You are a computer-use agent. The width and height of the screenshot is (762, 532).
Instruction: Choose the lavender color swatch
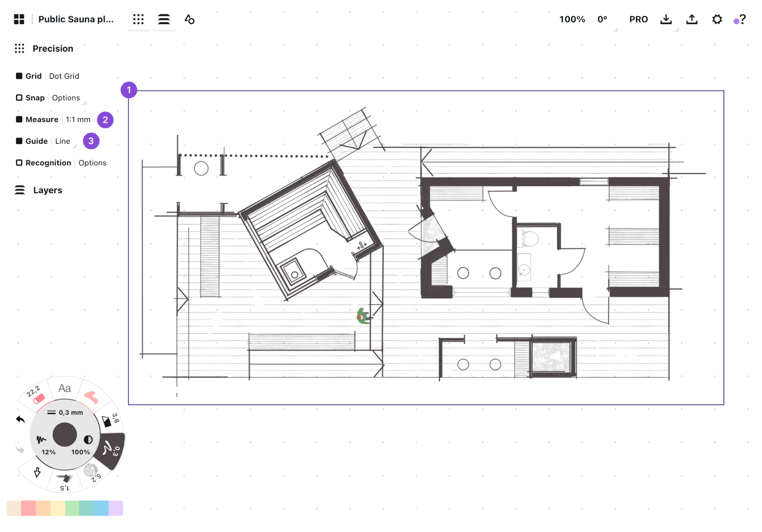pyautogui.click(x=116, y=508)
